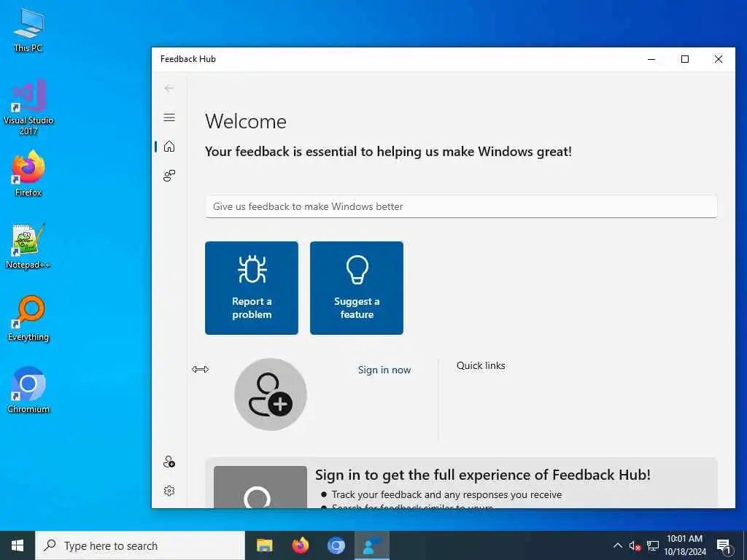Minimize the Feedback Hub window
This screenshot has width=747, height=560.
tap(651, 59)
